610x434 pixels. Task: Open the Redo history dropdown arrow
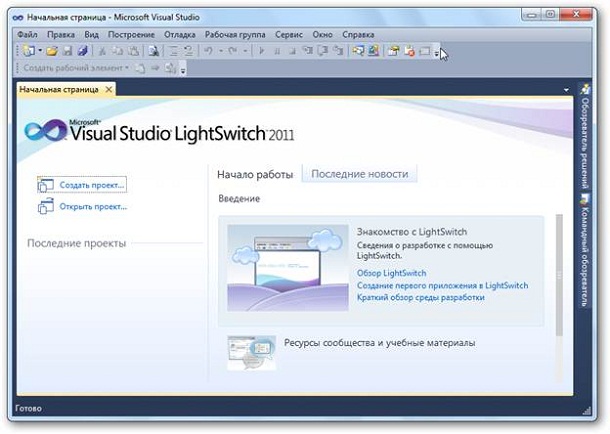click(245, 51)
